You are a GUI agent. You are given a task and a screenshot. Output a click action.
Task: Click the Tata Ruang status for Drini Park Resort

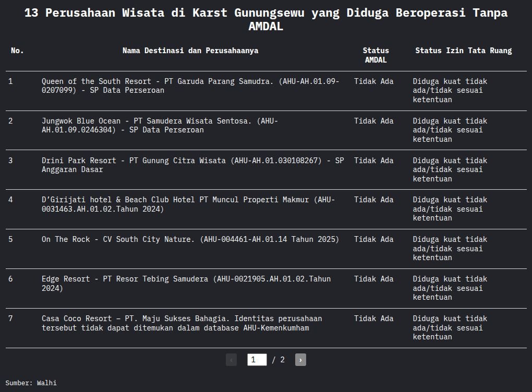point(450,169)
